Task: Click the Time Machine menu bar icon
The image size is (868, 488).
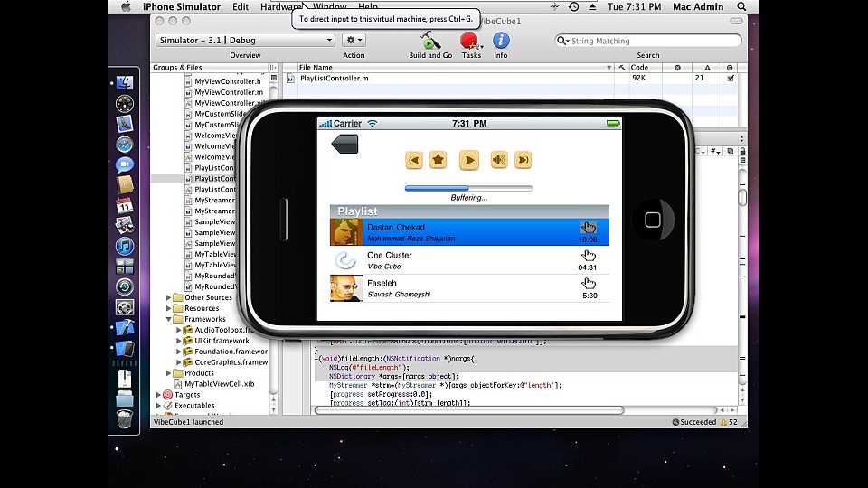Action: tap(574, 6)
